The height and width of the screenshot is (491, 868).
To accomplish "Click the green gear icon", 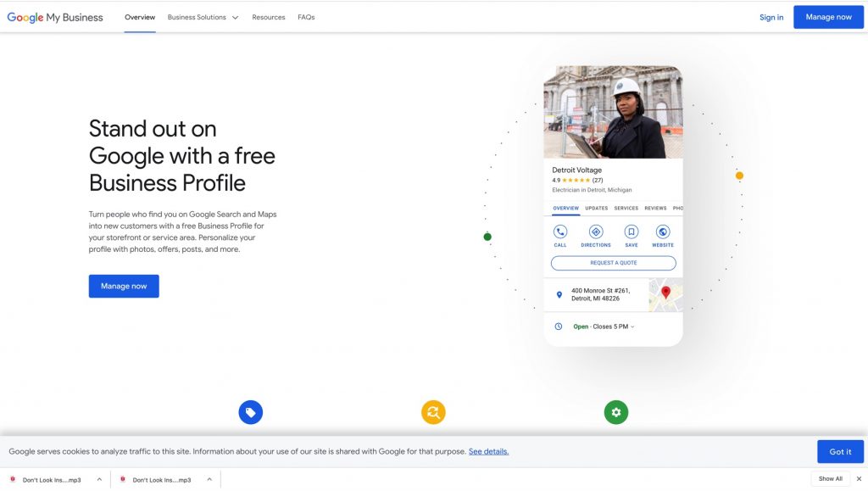I will pos(616,412).
